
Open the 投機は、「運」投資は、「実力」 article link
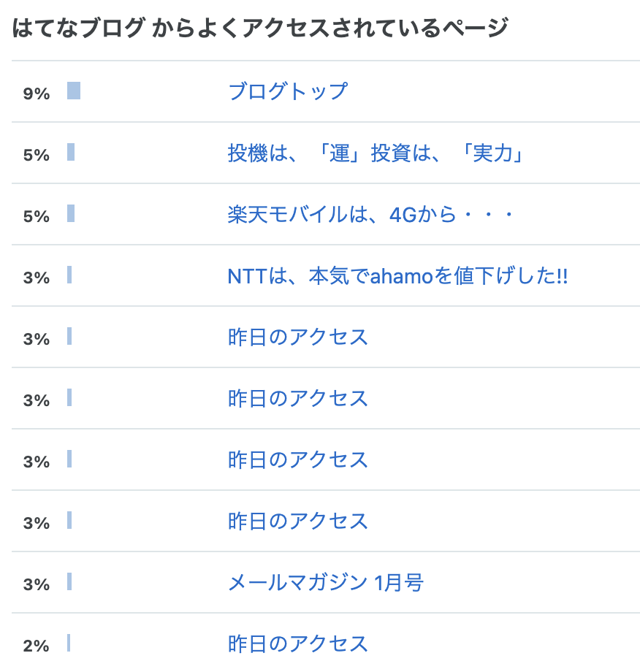point(376,153)
